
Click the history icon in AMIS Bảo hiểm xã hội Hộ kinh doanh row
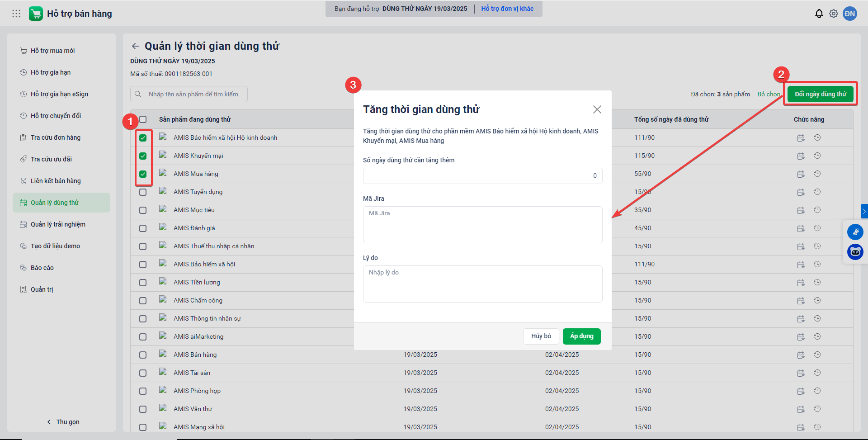tap(817, 137)
